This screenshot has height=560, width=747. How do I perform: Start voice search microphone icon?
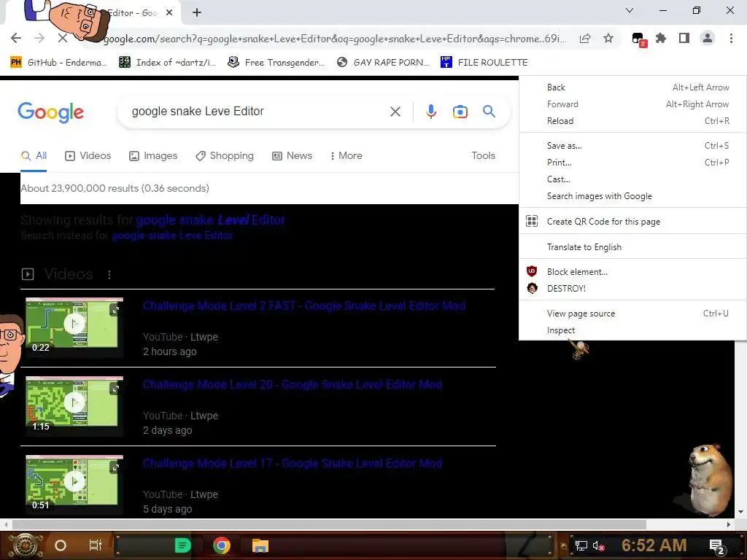tap(431, 112)
